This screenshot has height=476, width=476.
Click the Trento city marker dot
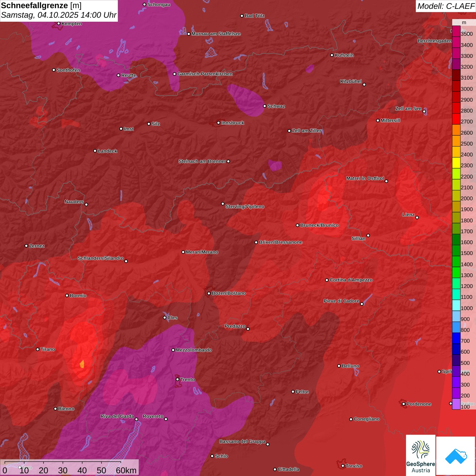[177, 379]
